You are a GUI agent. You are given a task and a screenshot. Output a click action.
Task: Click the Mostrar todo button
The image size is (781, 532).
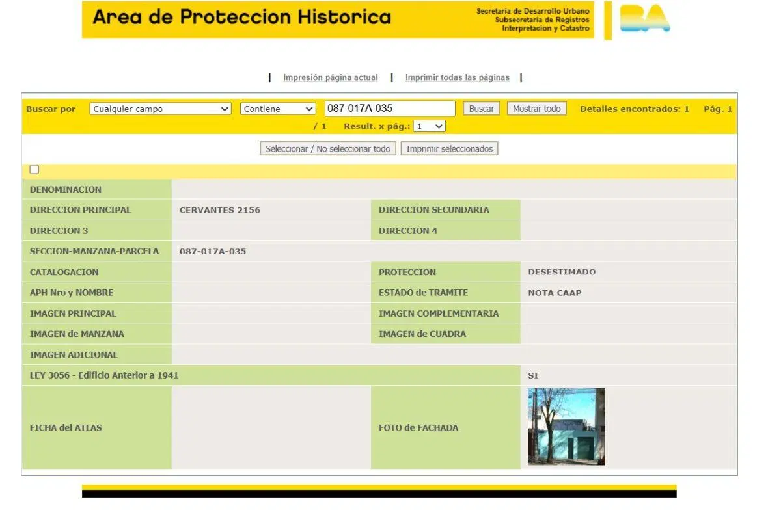[537, 109]
